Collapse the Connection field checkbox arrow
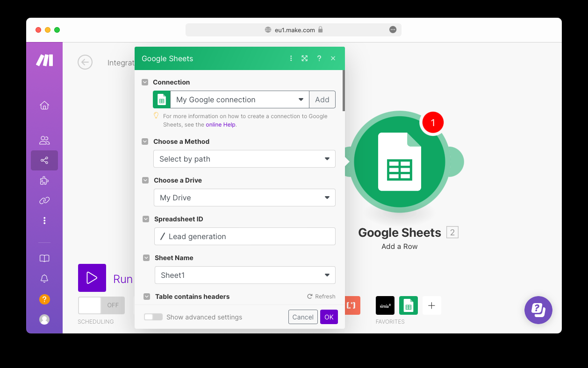The height and width of the screenshot is (368, 588). 145,82
